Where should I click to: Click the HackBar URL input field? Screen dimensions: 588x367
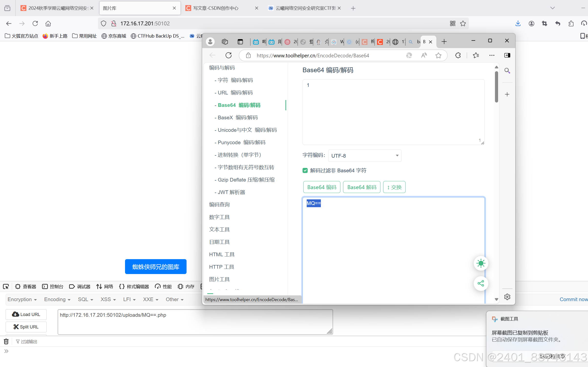(x=195, y=321)
